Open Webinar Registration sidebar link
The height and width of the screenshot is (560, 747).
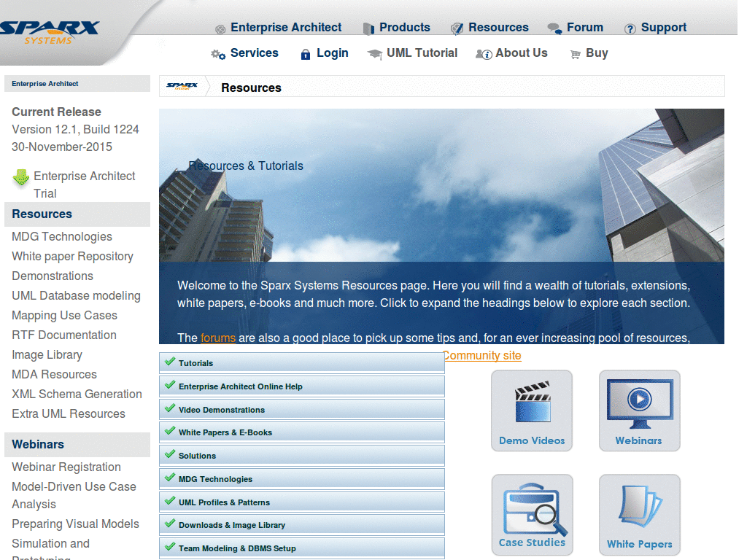click(66, 467)
